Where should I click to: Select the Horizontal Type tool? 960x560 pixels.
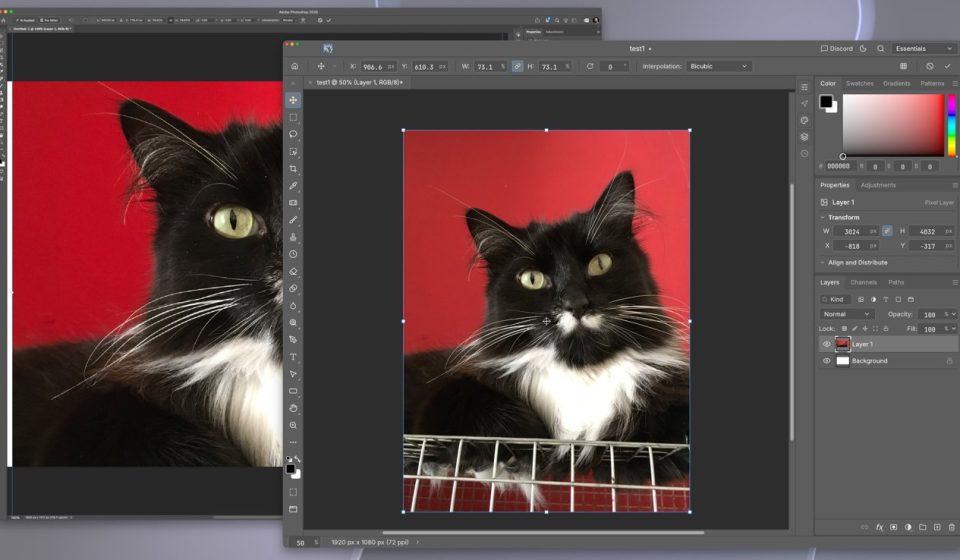pyautogui.click(x=293, y=357)
